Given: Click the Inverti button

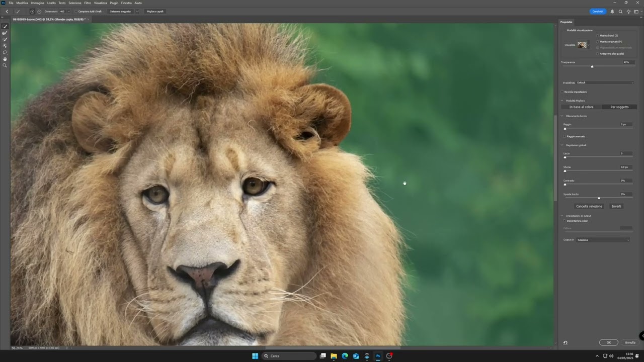Looking at the screenshot, I should click(616, 206).
